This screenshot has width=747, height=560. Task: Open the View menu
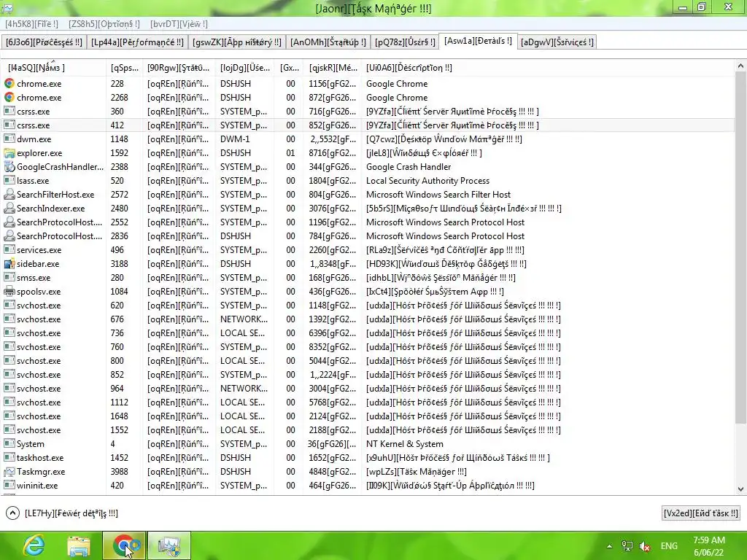[x=179, y=24]
